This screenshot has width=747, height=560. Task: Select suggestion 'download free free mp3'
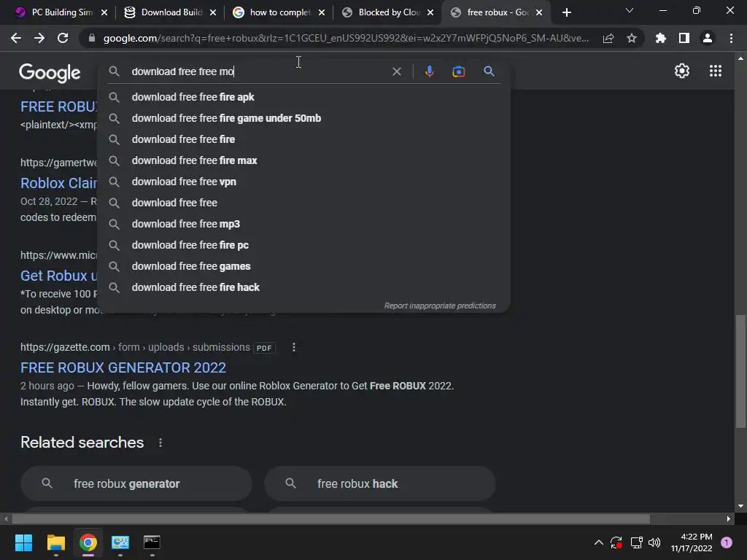click(x=303, y=224)
